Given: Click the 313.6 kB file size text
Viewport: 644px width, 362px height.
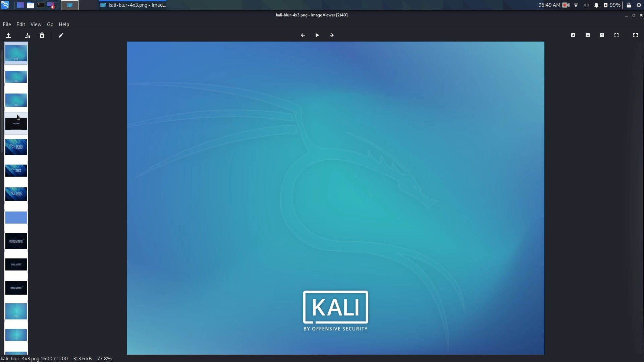Looking at the screenshot, I should pyautogui.click(x=82, y=359).
